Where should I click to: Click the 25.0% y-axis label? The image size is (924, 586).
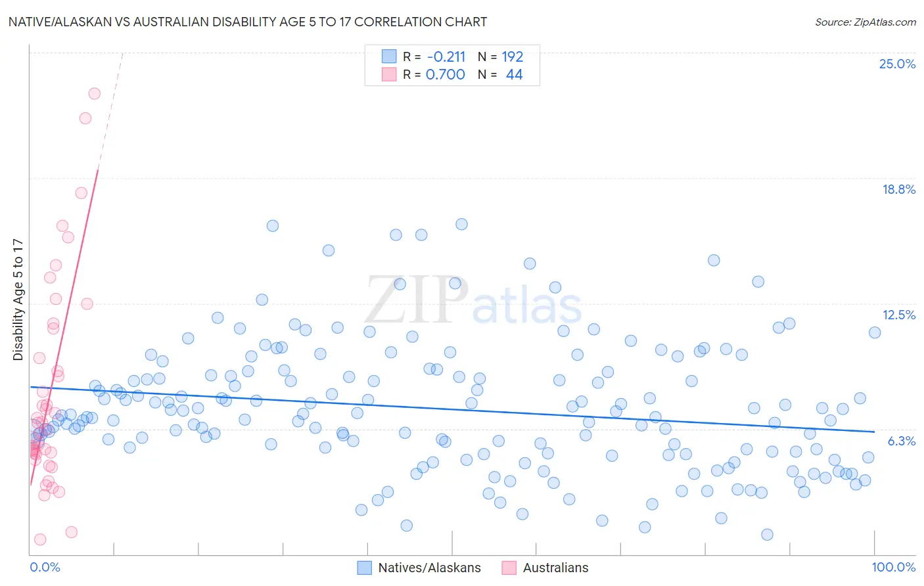pyautogui.click(x=897, y=64)
